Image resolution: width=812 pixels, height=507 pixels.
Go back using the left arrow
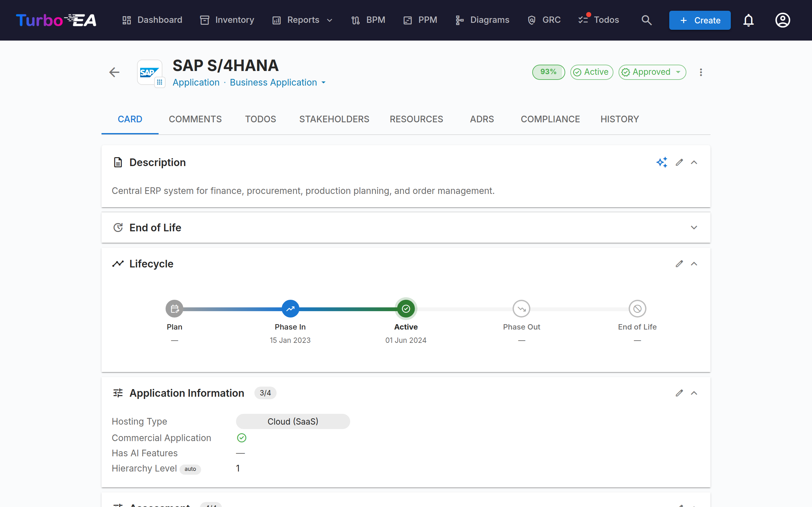click(x=115, y=72)
